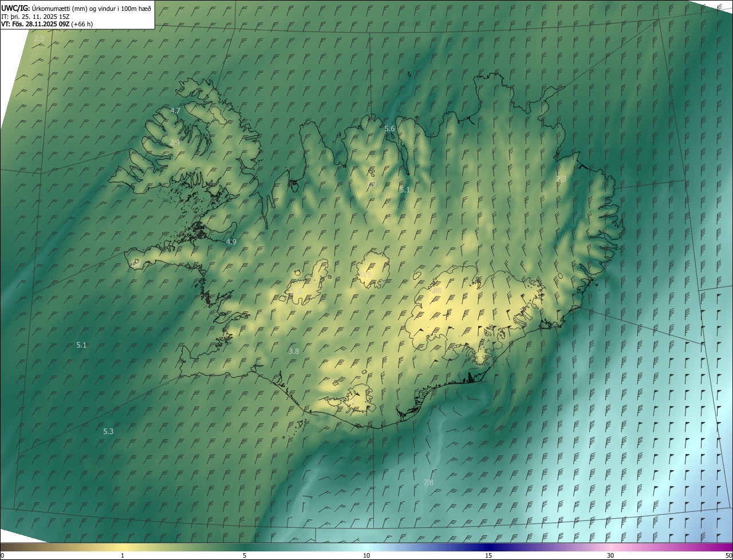Click the 5 tick on the colour scale
The image size is (733, 560).
pyautogui.click(x=245, y=555)
